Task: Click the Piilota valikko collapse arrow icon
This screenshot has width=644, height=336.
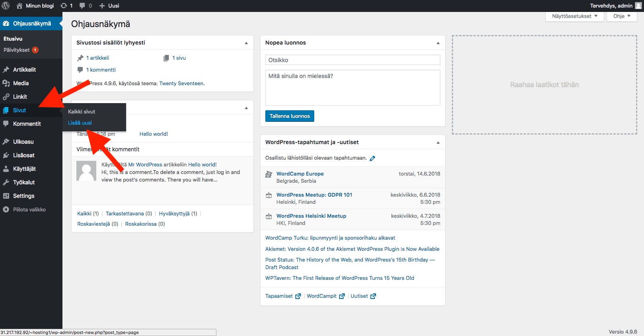Action: click(x=6, y=209)
